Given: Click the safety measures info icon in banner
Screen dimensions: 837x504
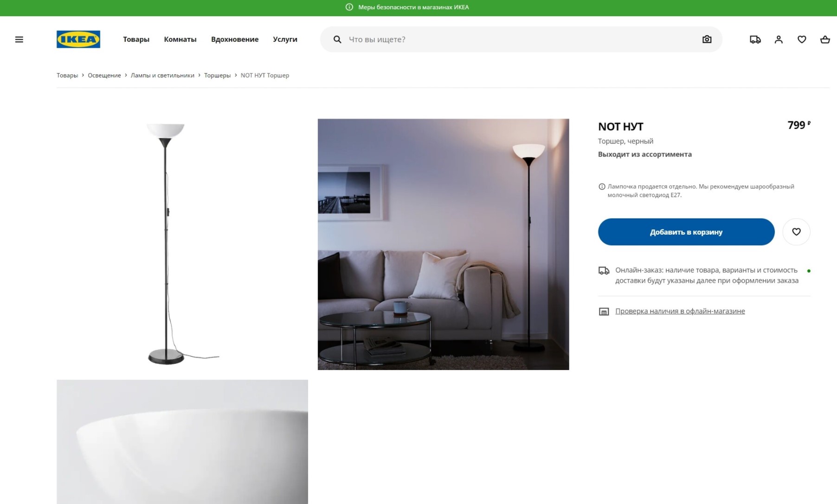Looking at the screenshot, I should (349, 7).
